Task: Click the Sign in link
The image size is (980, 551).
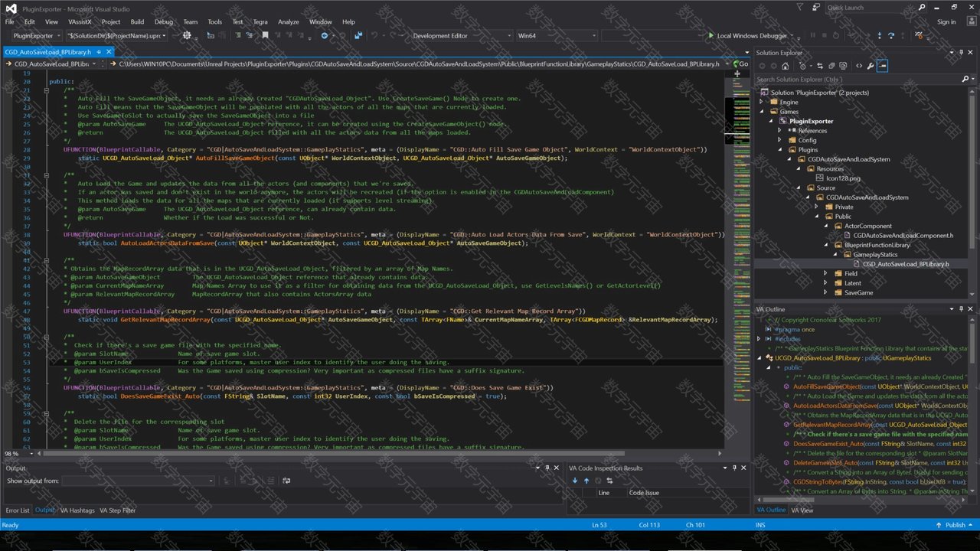Action: pos(946,22)
